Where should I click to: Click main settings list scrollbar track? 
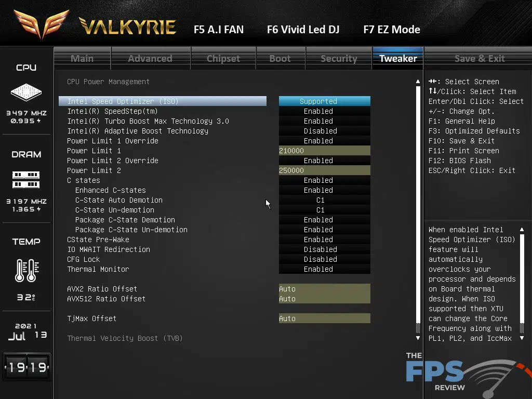(x=418, y=209)
